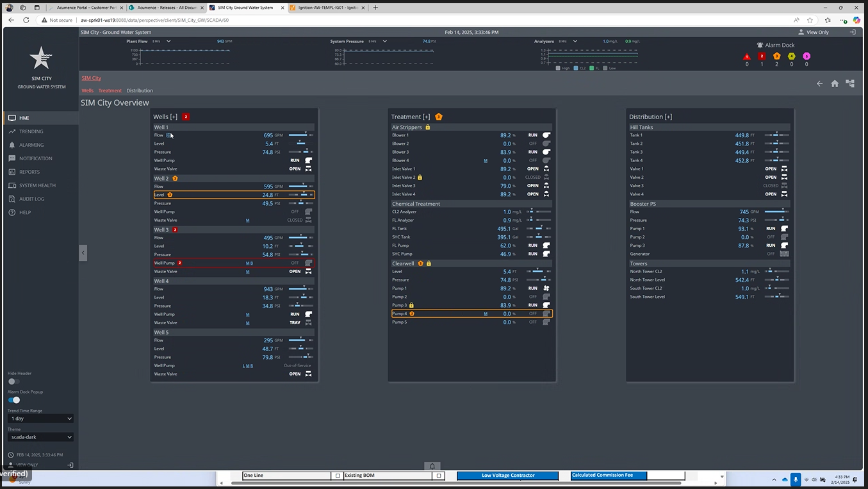Click the red triangle priority 1 alarm
Screen dimensions: 868x489
click(x=747, y=57)
